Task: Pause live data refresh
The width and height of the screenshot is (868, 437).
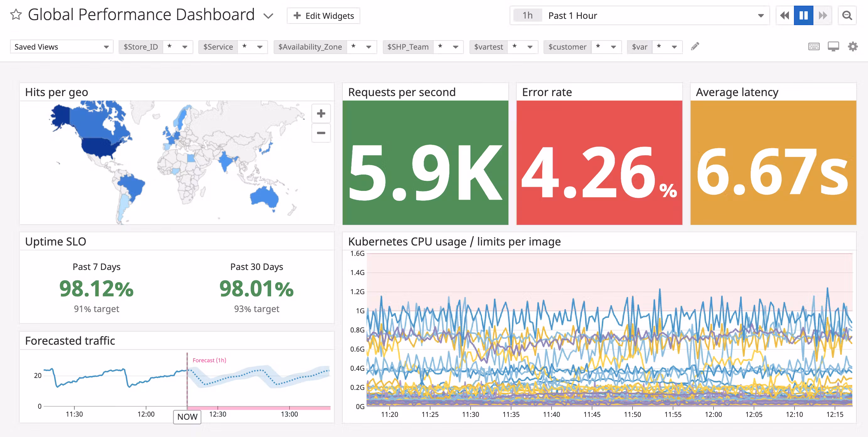Action: [804, 15]
